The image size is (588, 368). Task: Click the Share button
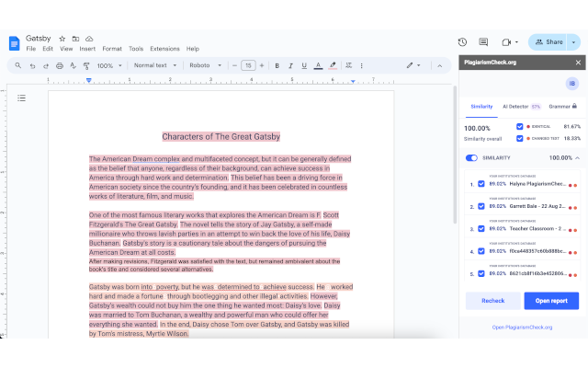coord(548,42)
